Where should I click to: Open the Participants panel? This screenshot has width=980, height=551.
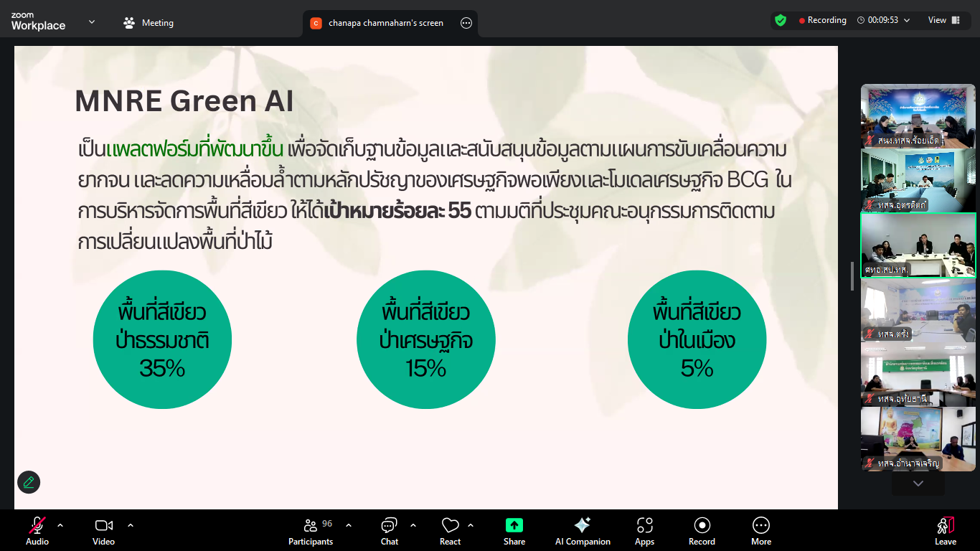click(311, 531)
